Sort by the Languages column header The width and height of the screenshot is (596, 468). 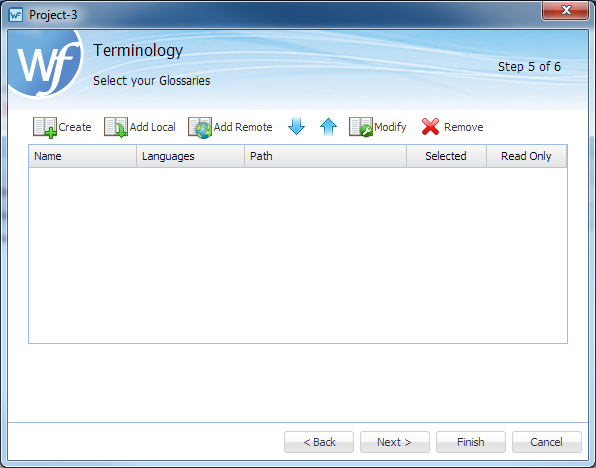190,156
